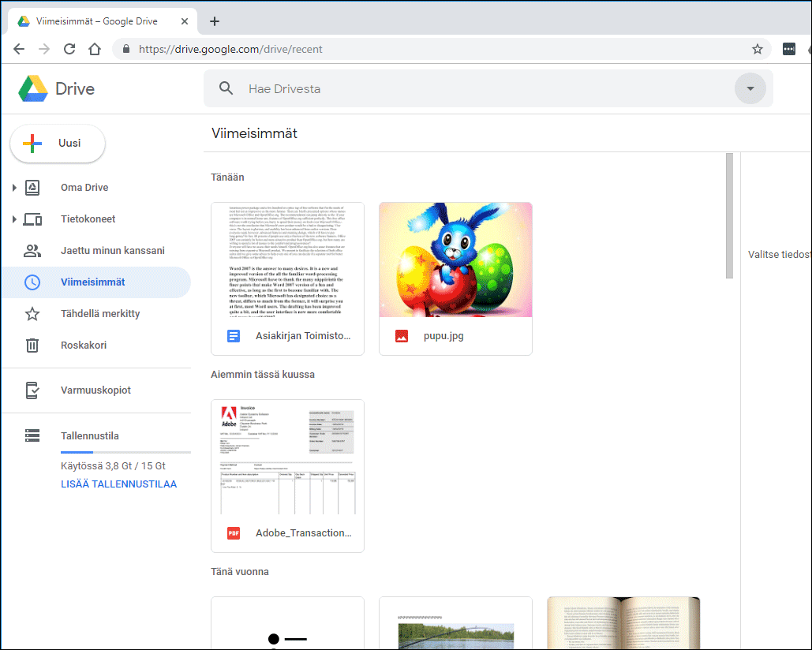Select the Oma Drive sidebar icon
Image resolution: width=812 pixels, height=650 pixels.
point(32,187)
